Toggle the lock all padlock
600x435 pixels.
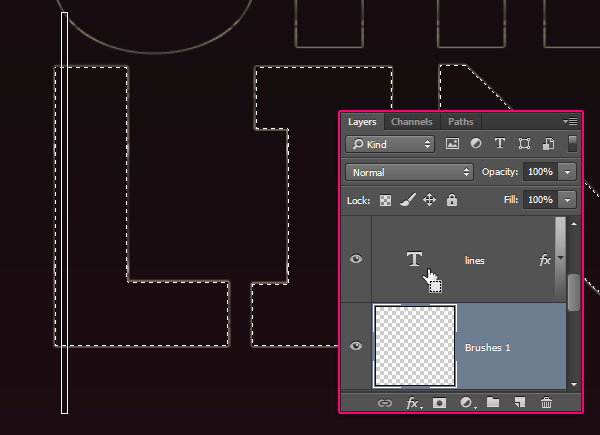click(452, 200)
